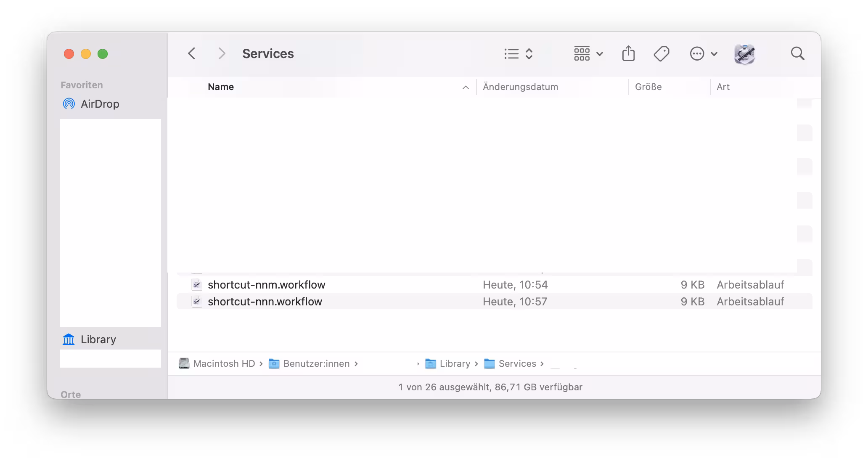Screen dimensions: 868x461
Task: Open the Automator toolbar icon
Action: [x=744, y=53]
